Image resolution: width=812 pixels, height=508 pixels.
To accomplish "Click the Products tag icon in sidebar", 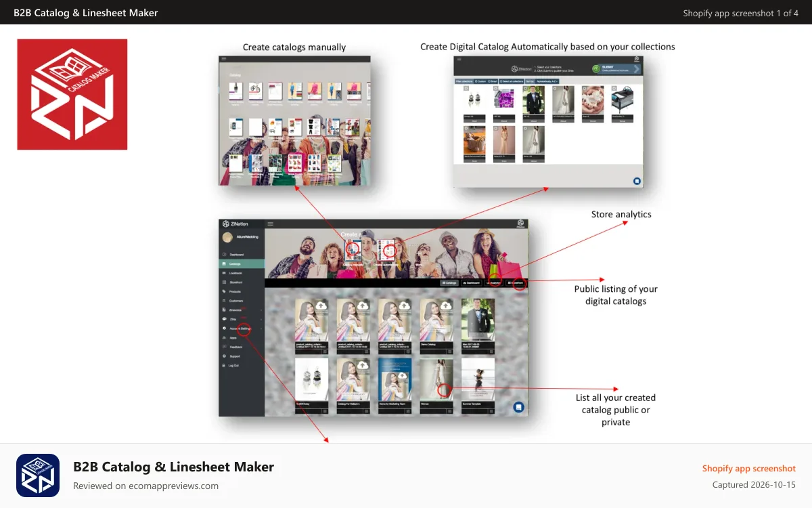I will pyautogui.click(x=224, y=291).
